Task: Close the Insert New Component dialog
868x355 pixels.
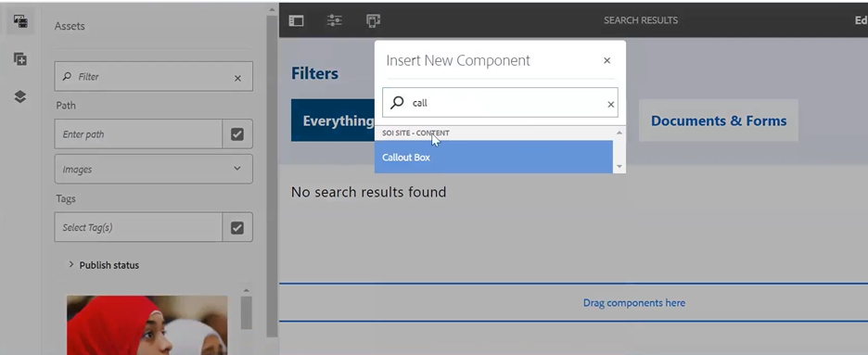Action: (606, 60)
